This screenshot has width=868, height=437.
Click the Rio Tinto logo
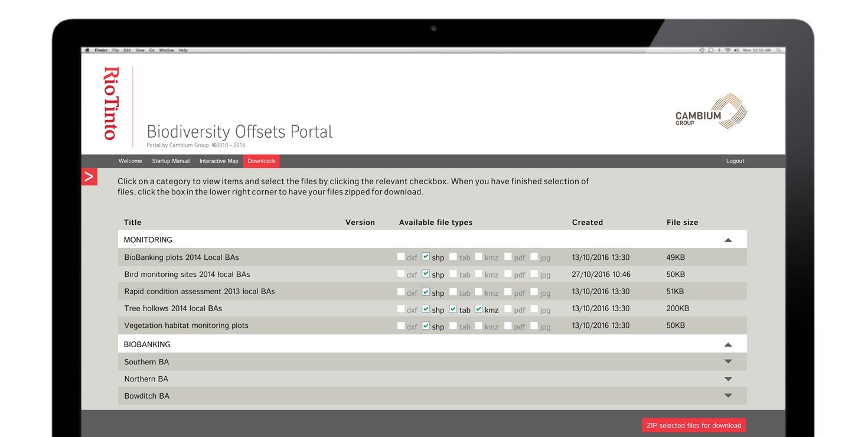pyautogui.click(x=111, y=103)
